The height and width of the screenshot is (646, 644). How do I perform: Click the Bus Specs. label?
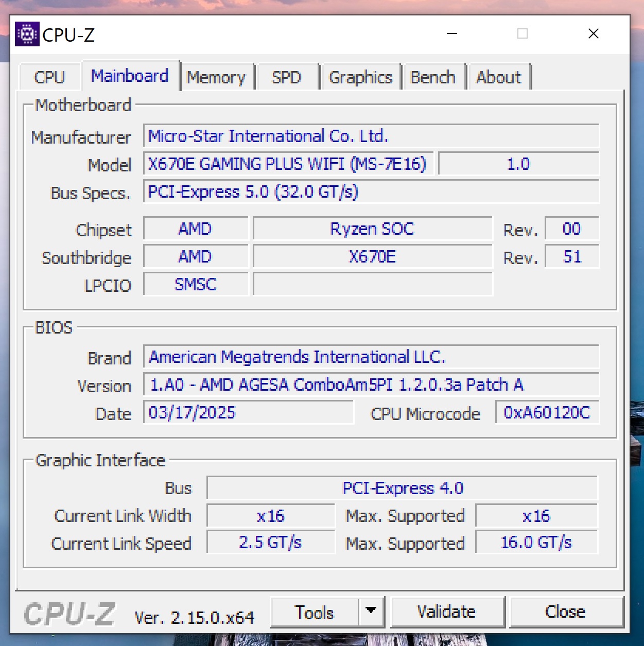91,193
